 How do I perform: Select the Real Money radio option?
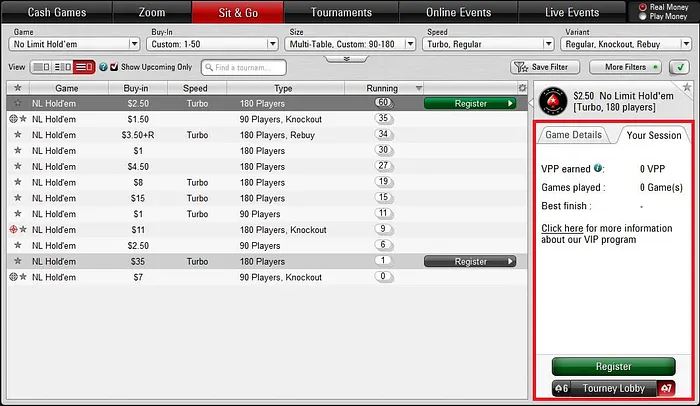click(x=642, y=7)
